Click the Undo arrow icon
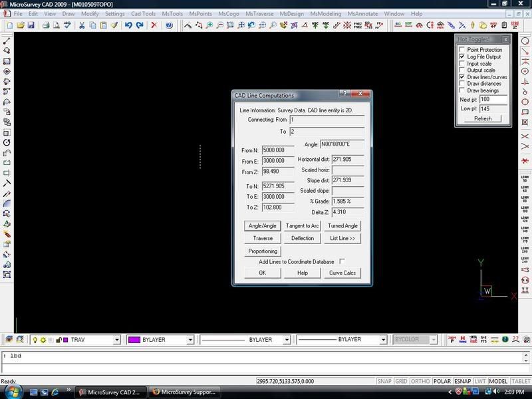This screenshot has height=399, width=532. [128, 25]
